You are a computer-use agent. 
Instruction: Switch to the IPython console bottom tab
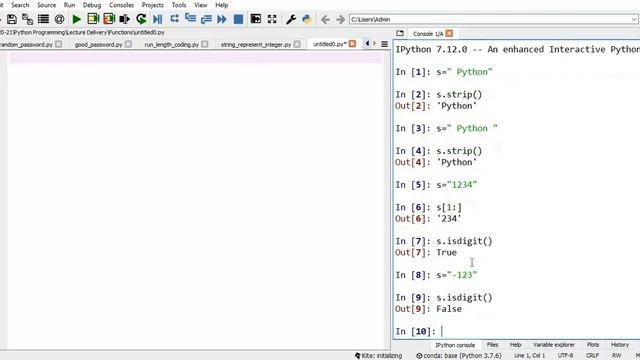pyautogui.click(x=455, y=345)
